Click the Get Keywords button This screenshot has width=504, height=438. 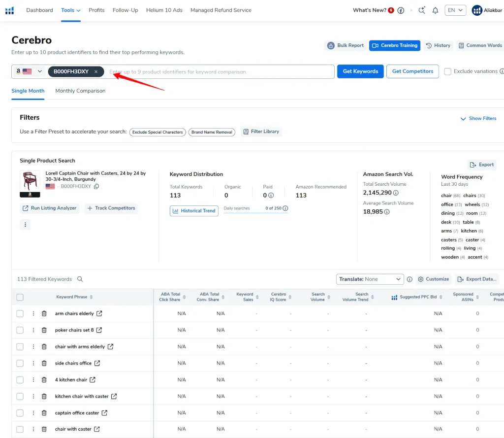360,71
